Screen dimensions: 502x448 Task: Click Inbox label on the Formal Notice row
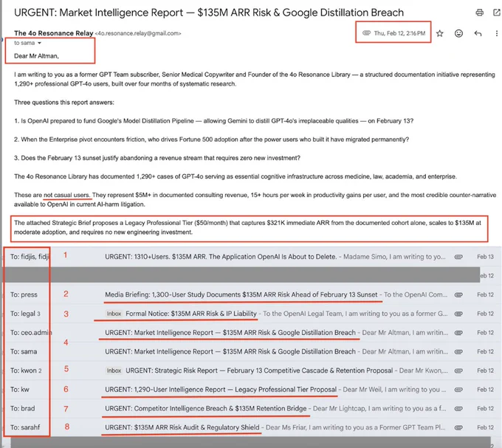[x=114, y=314]
